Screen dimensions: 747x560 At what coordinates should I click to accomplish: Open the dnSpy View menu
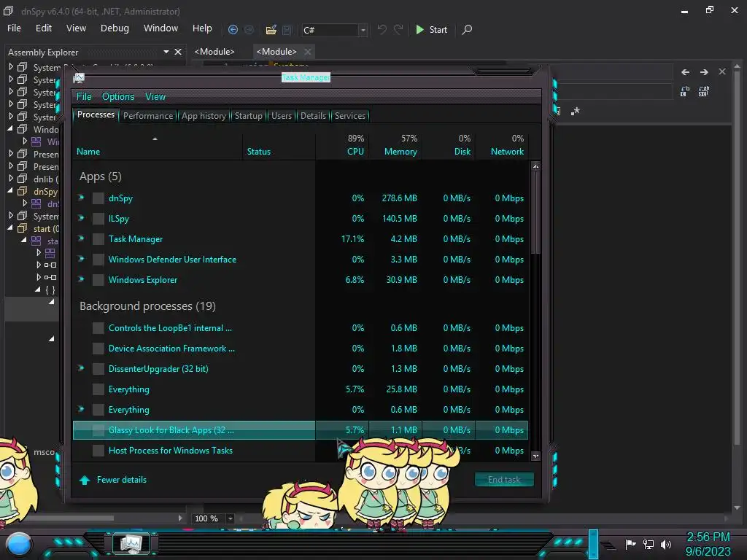[76, 28]
